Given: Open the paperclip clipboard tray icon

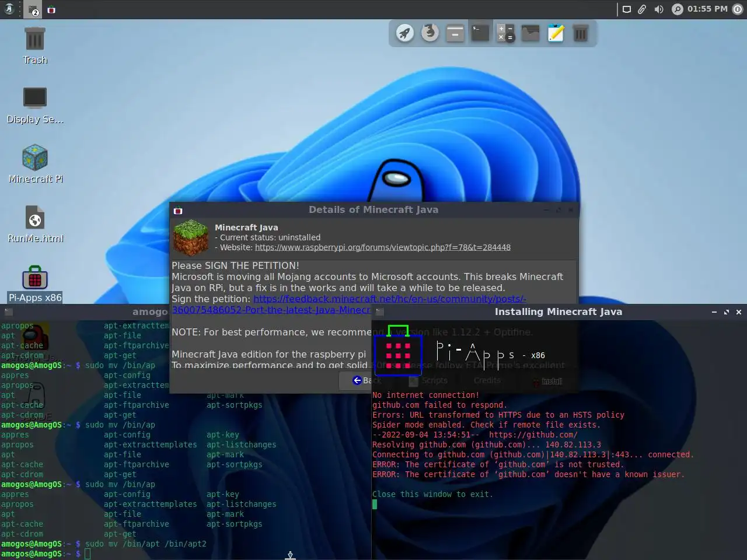Looking at the screenshot, I should 642,9.
